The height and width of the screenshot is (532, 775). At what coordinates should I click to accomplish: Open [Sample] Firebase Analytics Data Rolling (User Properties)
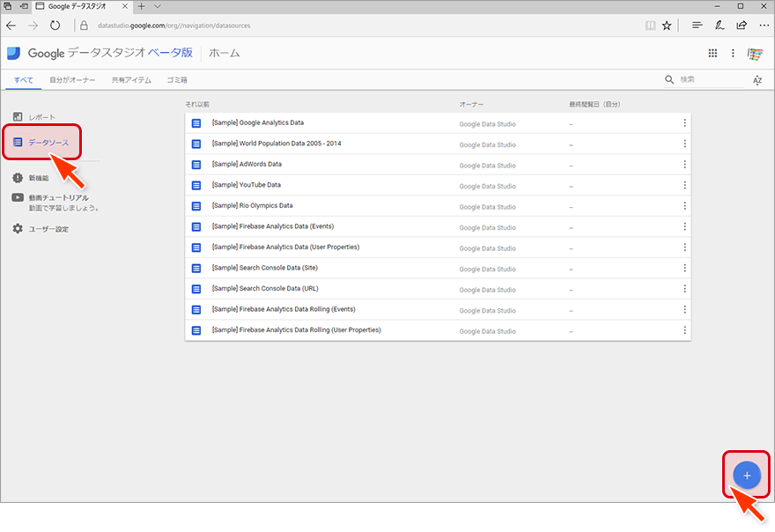pos(438,331)
